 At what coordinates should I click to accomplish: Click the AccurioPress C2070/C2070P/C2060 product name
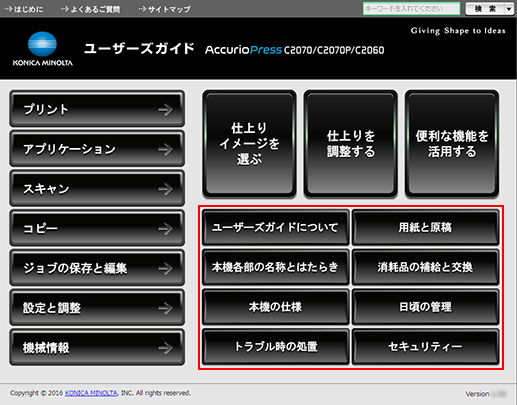pos(295,50)
